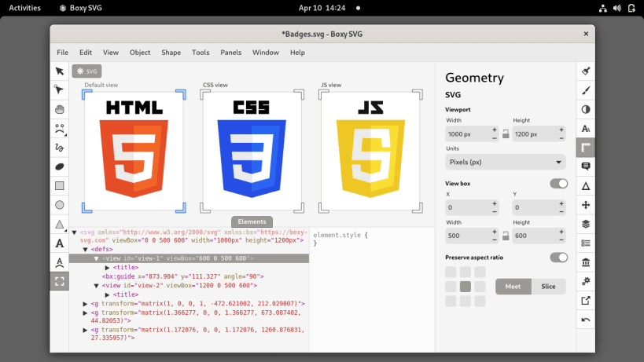Expand the view-2 element node
This screenshot has width=644, height=362.
97,286
